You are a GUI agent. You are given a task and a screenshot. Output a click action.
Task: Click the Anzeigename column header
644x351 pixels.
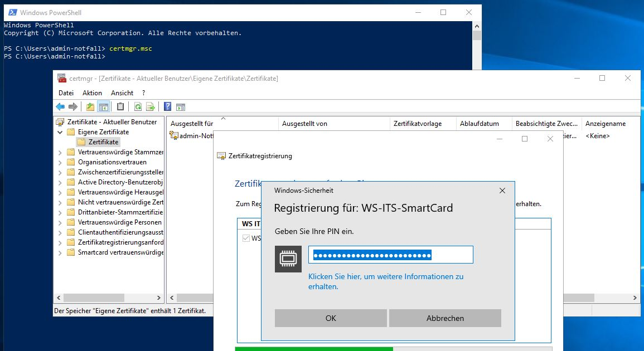[606, 124]
